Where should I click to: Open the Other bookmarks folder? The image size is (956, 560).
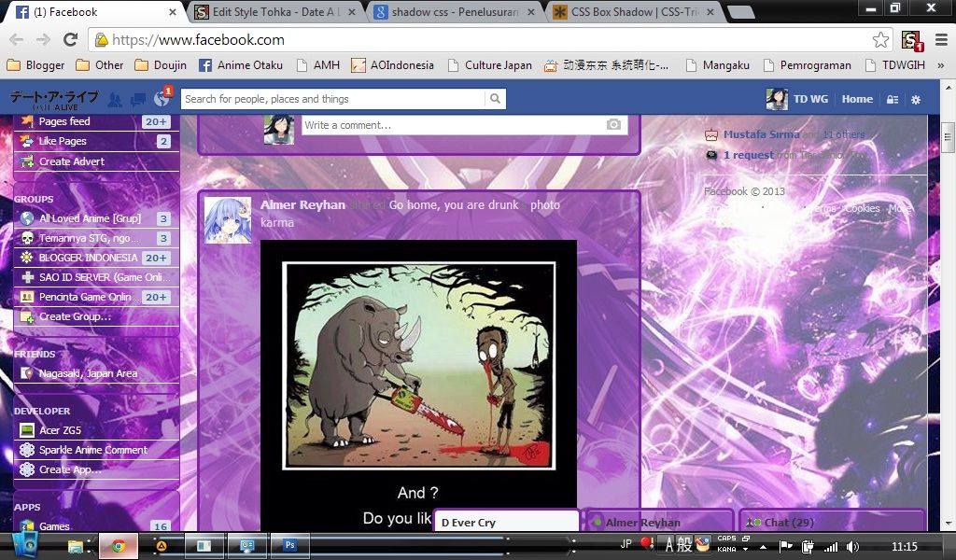(99, 65)
